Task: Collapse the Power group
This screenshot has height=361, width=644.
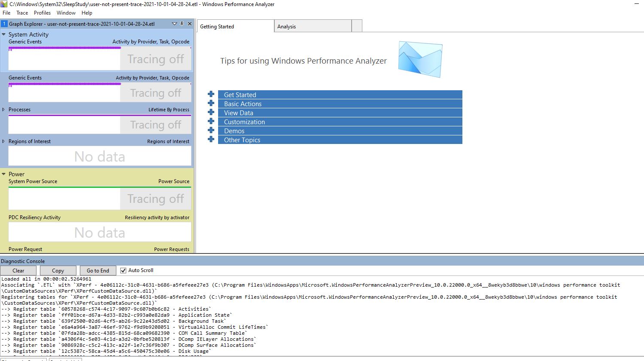Action: 4,174
